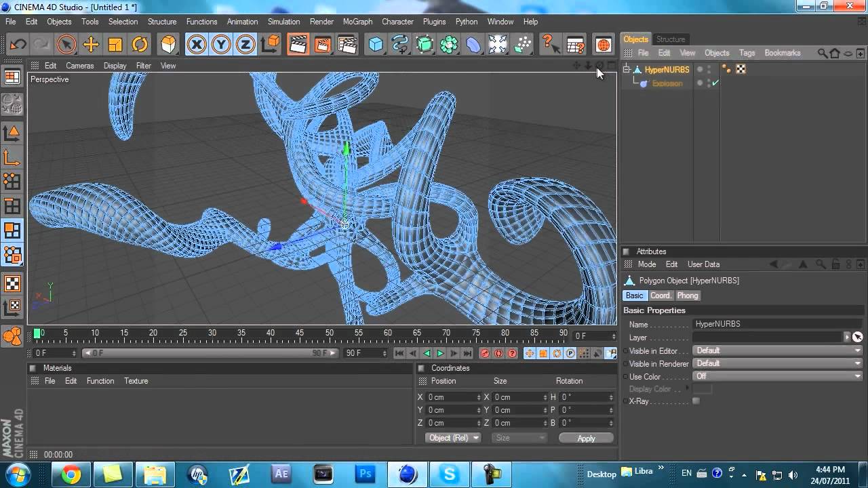Image resolution: width=868 pixels, height=488 pixels.
Task: Render the active view clapperboard
Action: pyautogui.click(x=298, y=45)
